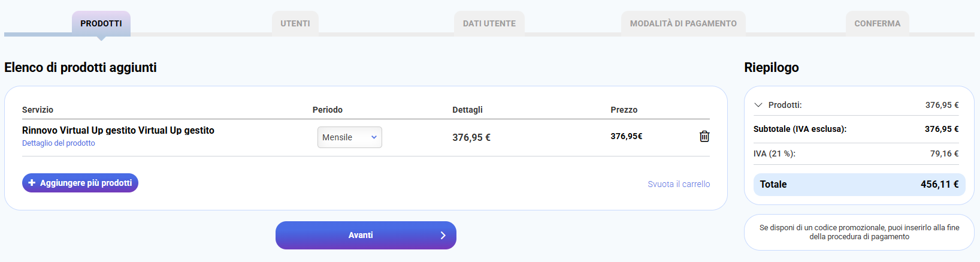Click the Periodo column header

(328, 110)
